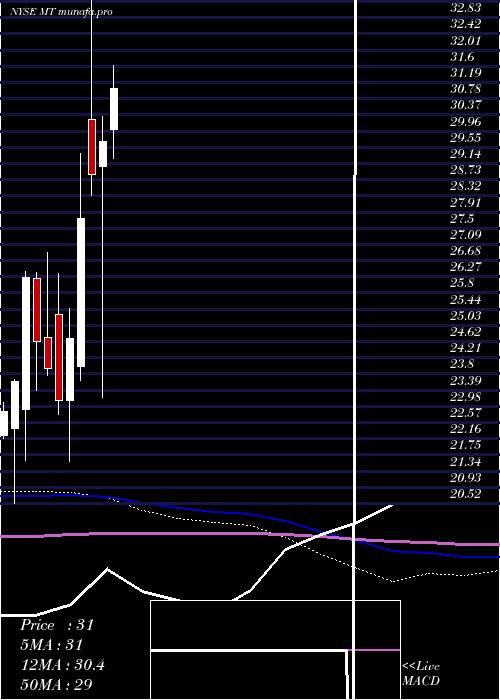Click the 25.03 price axis label

pos(466,316)
